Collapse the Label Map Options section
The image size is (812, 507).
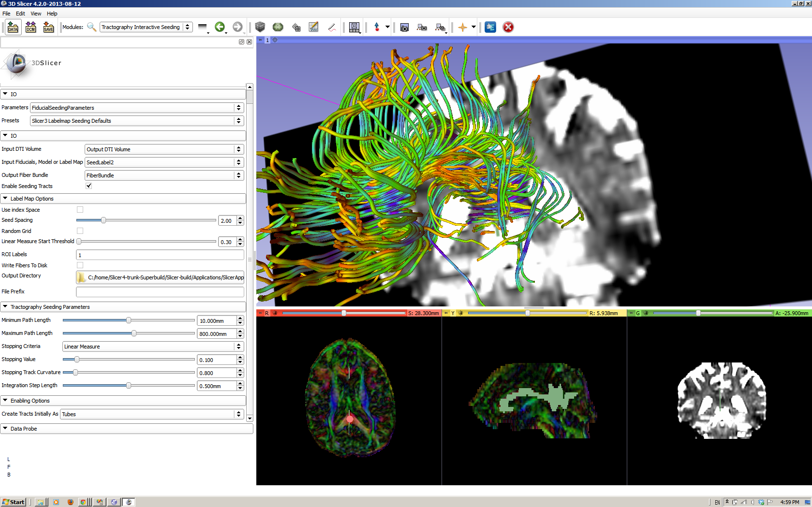click(x=32, y=199)
